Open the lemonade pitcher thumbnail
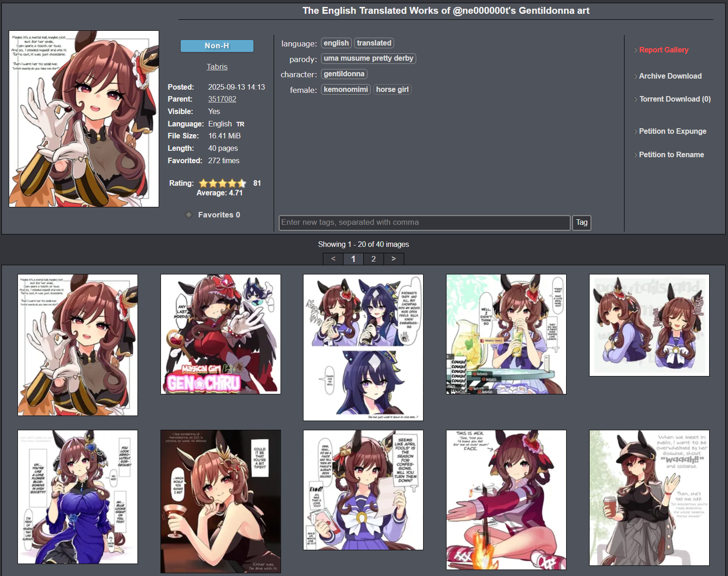Viewport: 728px width, 576px height. click(506, 334)
